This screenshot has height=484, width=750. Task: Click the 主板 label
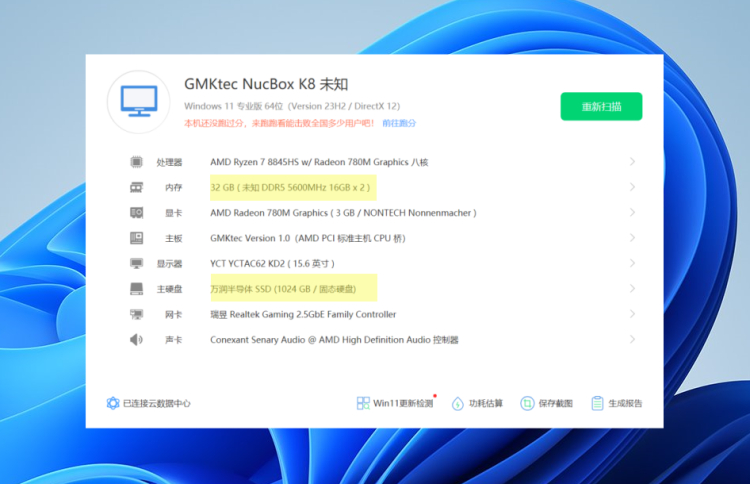174,238
